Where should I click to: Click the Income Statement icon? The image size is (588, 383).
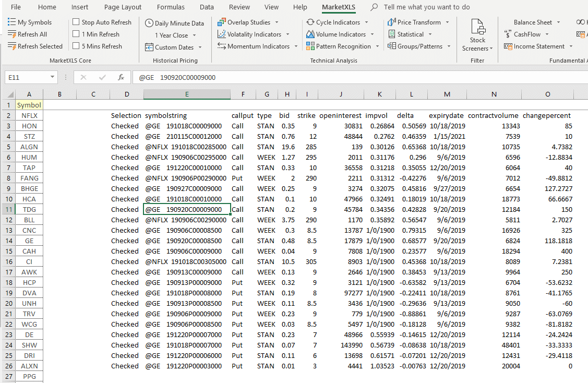508,46
